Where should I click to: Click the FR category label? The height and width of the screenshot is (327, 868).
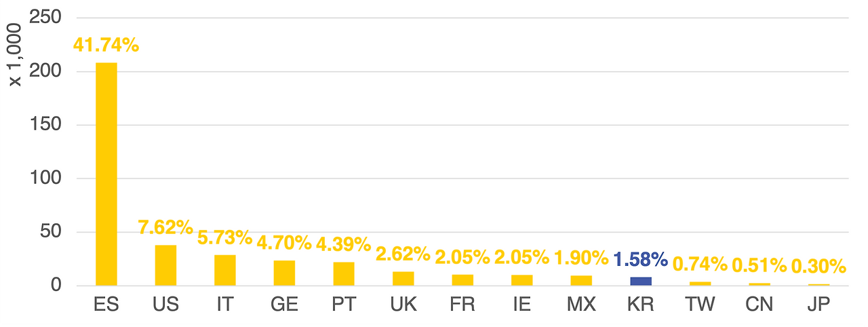462,305
